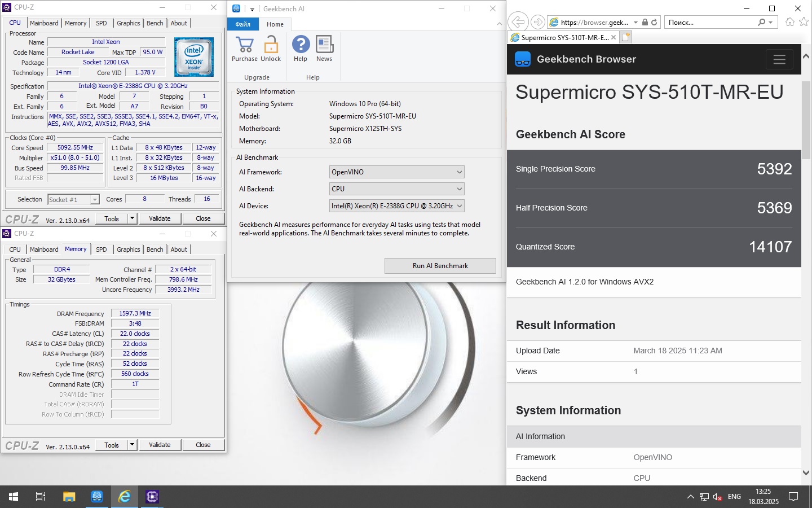Click the Поиск search field
Screen dimensions: 812x508
[710, 23]
